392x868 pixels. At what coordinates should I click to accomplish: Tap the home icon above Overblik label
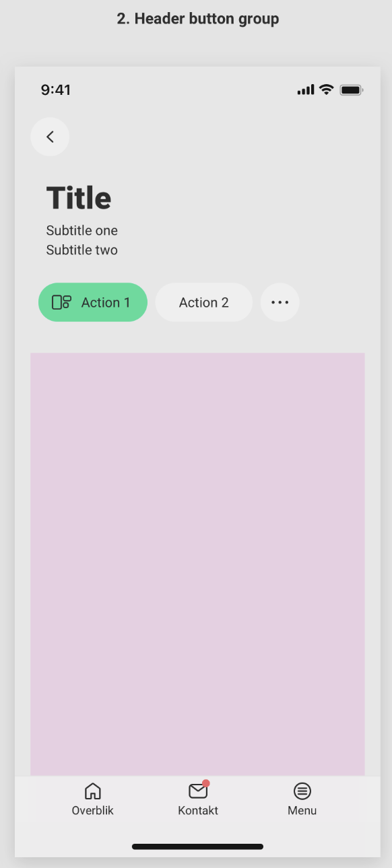pos(92,791)
